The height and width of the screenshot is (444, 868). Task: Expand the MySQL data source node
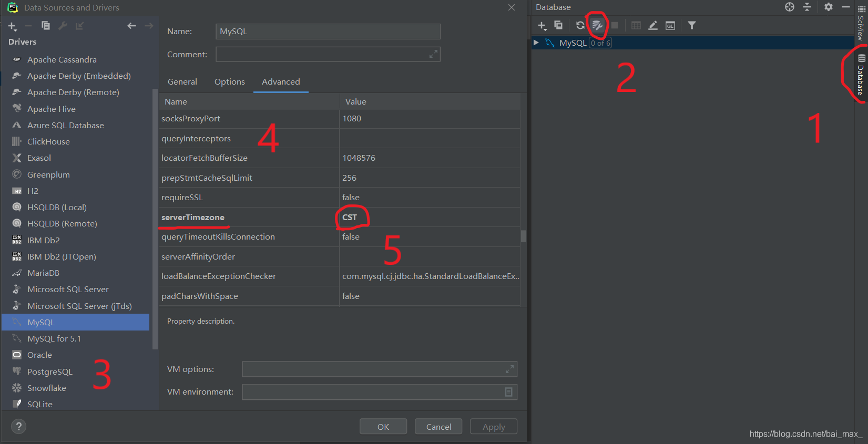[536, 43]
